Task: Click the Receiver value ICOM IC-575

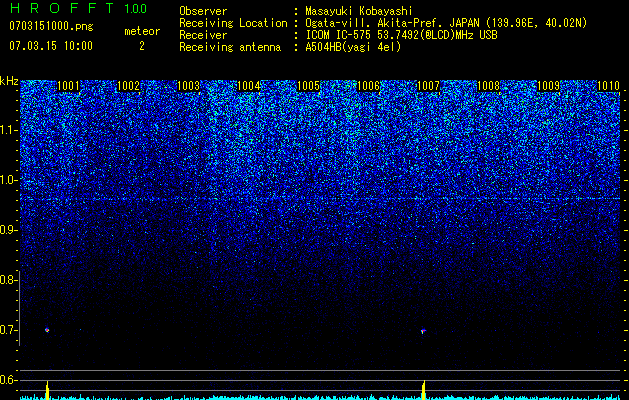Action: click(339, 35)
